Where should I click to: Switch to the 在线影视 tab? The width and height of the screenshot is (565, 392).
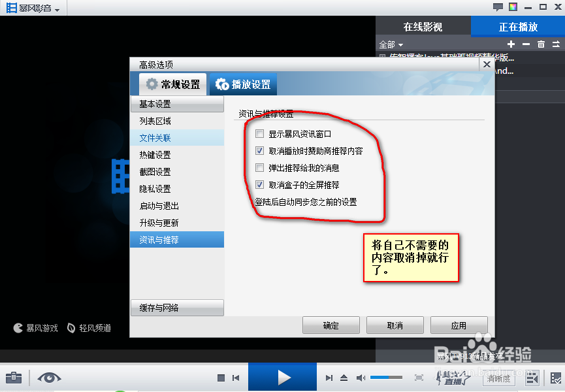[423, 27]
